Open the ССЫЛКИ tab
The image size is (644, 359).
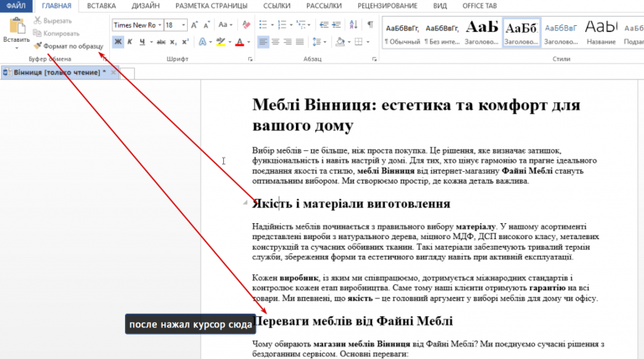click(277, 6)
